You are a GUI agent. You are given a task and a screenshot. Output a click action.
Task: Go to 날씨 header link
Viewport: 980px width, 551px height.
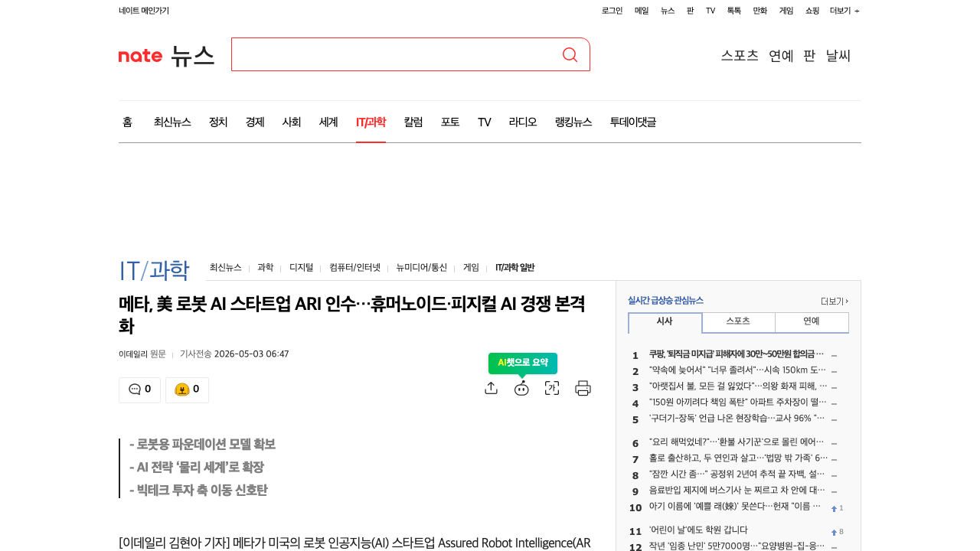tap(838, 55)
